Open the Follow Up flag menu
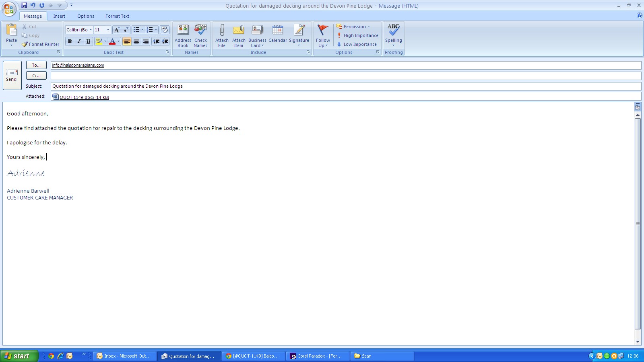Image resolution: width=644 pixels, height=362 pixels. coord(323,36)
